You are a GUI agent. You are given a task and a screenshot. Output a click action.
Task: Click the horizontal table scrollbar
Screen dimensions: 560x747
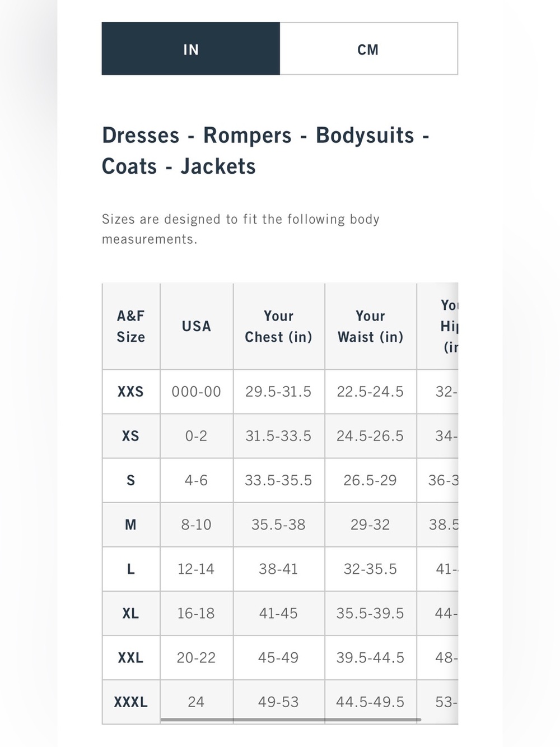point(291,720)
